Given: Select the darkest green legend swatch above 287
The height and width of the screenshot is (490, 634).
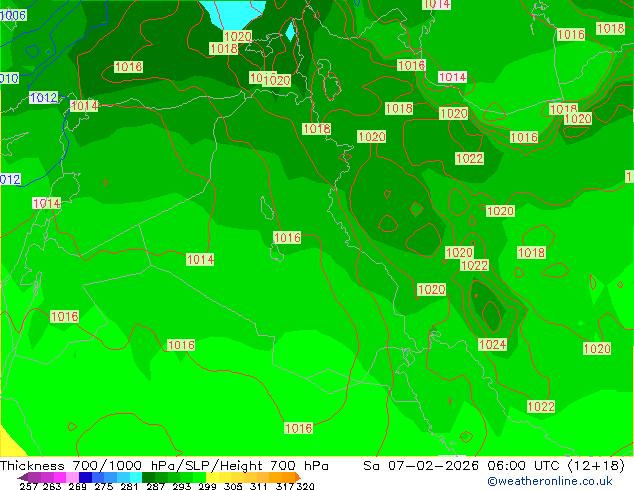Looking at the screenshot, I should click(148, 477).
